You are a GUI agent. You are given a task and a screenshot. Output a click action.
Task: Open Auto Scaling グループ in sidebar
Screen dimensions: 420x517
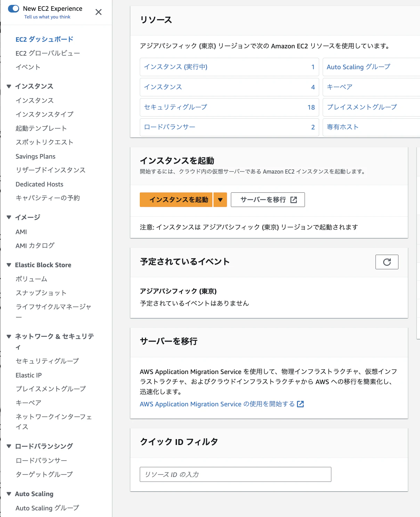click(47, 508)
